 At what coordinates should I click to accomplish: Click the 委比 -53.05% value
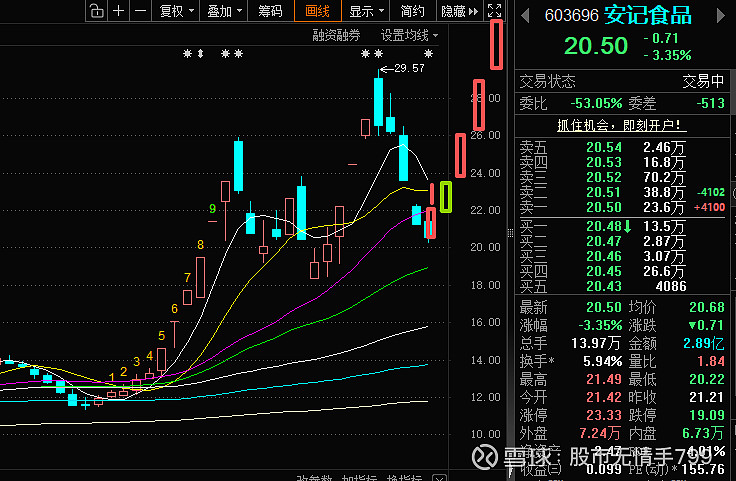[x=596, y=103]
